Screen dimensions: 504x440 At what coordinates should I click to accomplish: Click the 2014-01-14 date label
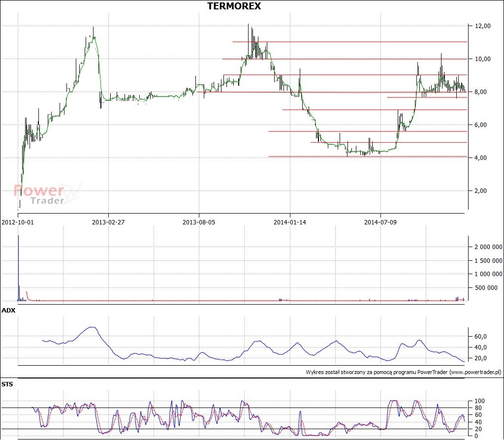[290, 222]
